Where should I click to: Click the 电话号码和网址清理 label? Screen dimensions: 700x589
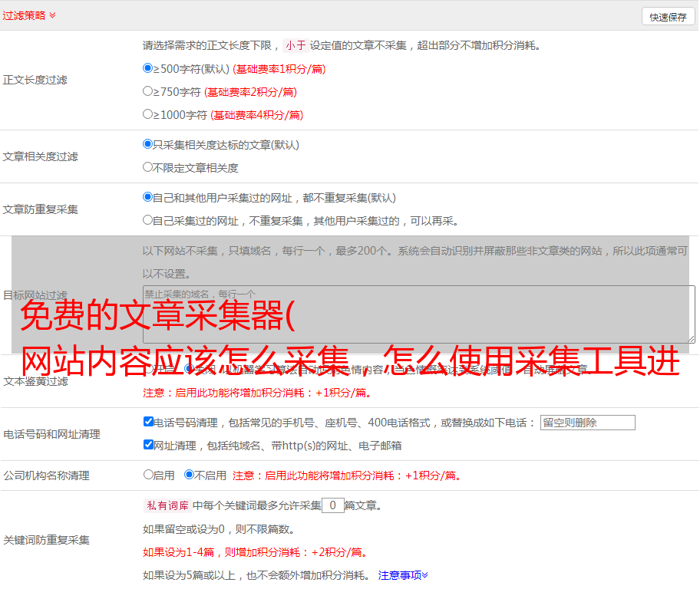tap(51, 434)
